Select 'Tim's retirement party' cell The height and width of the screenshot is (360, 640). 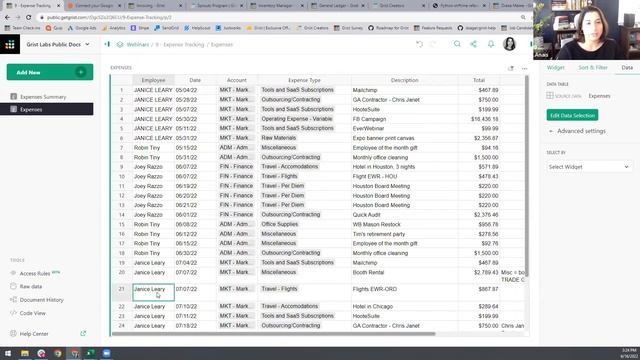[404, 234]
